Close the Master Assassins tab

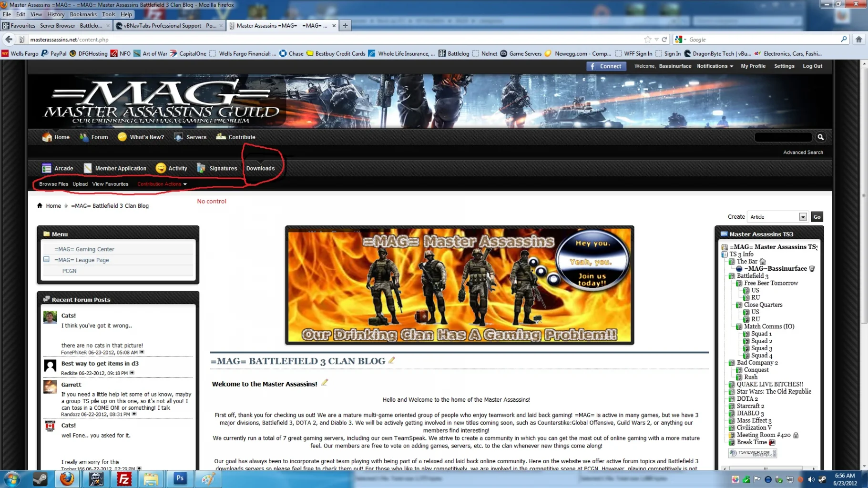pyautogui.click(x=334, y=26)
